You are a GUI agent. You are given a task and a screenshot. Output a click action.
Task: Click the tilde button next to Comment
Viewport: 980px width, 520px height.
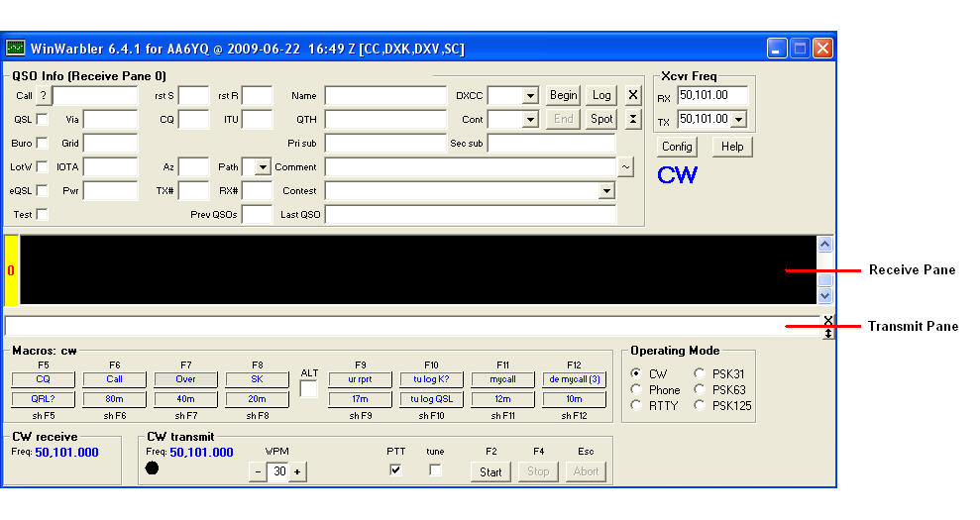(x=625, y=166)
